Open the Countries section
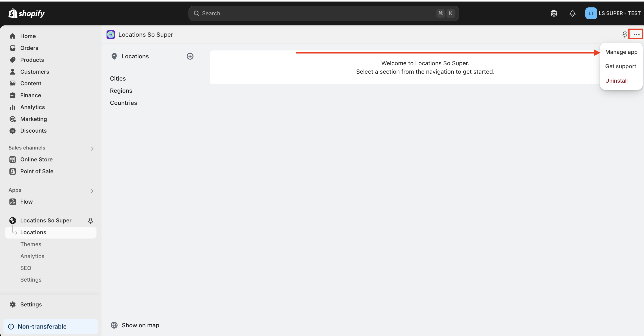This screenshot has width=644, height=336. pyautogui.click(x=123, y=103)
